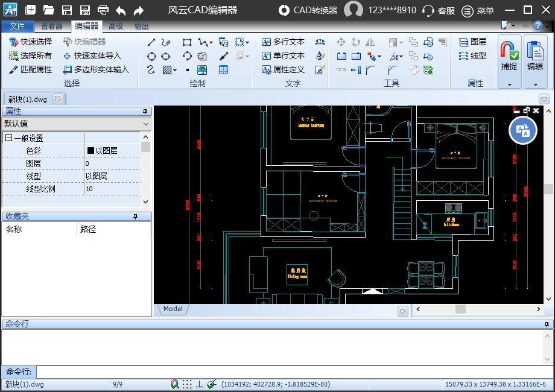Click 快速选择 quick select button
This screenshot has width=555, height=392.
pos(31,42)
